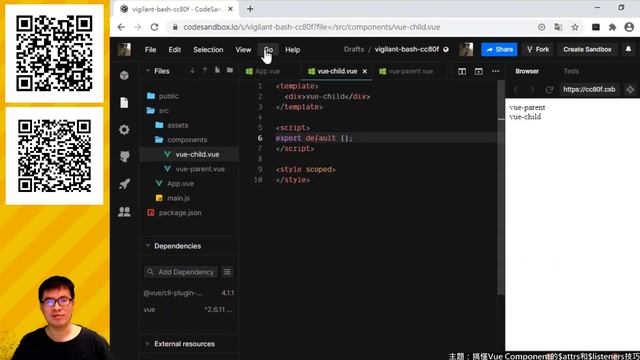Screen dimensions: 640x360
Task: Click the Add Dependency search field
Action: (182, 272)
